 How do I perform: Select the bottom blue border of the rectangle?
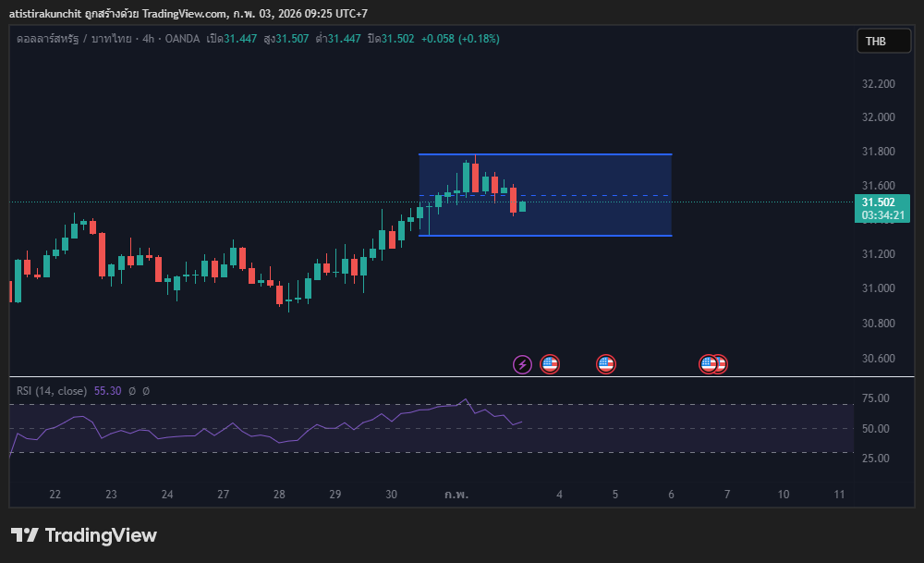pyautogui.click(x=545, y=236)
